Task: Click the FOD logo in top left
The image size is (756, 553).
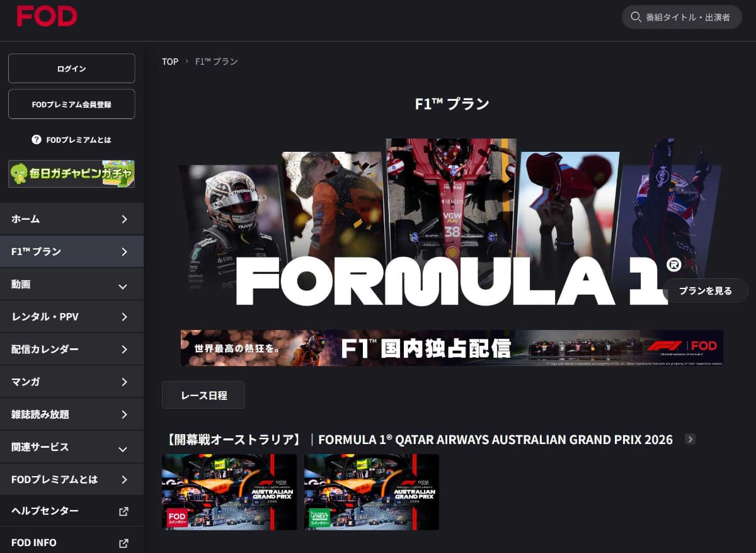Action: [x=47, y=16]
